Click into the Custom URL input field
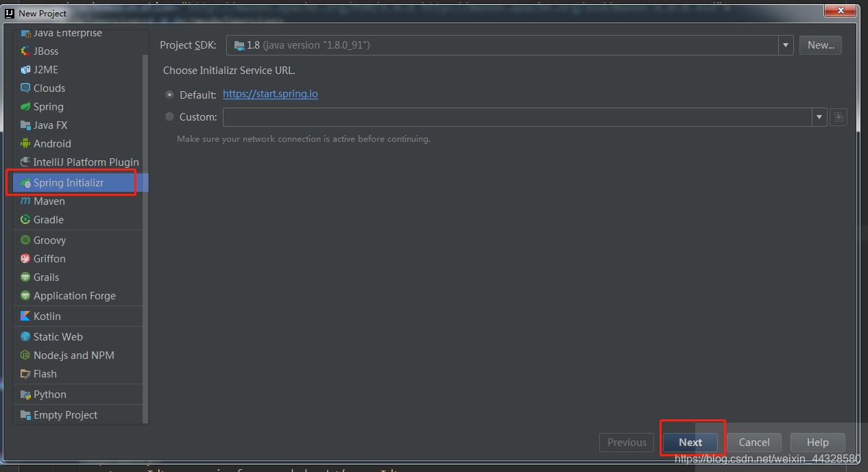Image resolution: width=868 pixels, height=472 pixels. (x=518, y=117)
